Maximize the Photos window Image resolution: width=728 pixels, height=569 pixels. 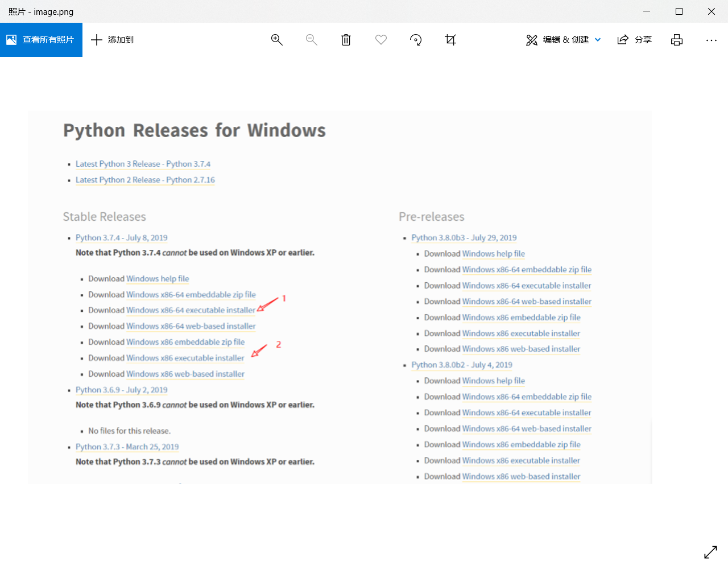point(679,11)
